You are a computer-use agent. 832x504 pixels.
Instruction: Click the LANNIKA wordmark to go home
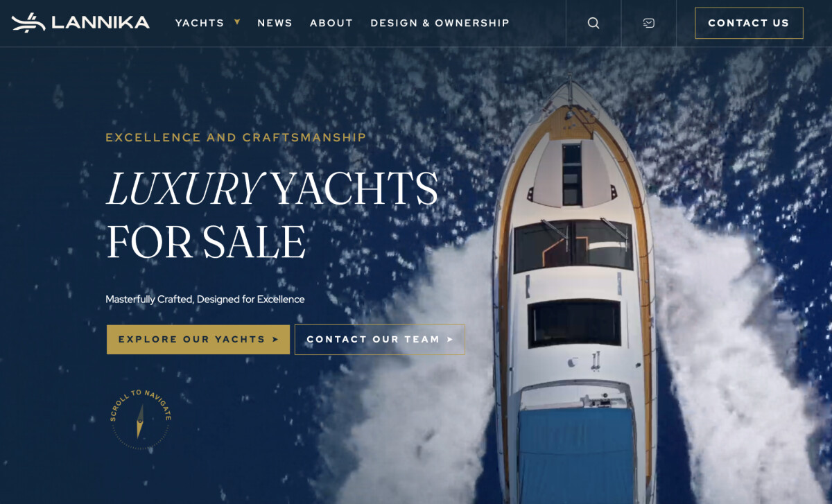pos(101,23)
